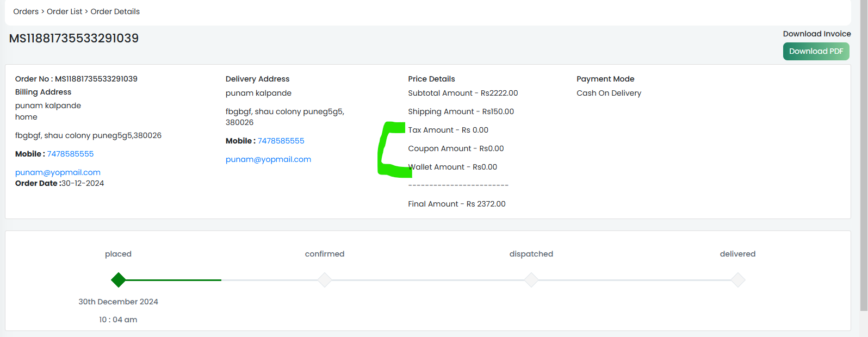Viewport: 868px width, 337px height.
Task: Click the Download Invoice label
Action: click(817, 34)
